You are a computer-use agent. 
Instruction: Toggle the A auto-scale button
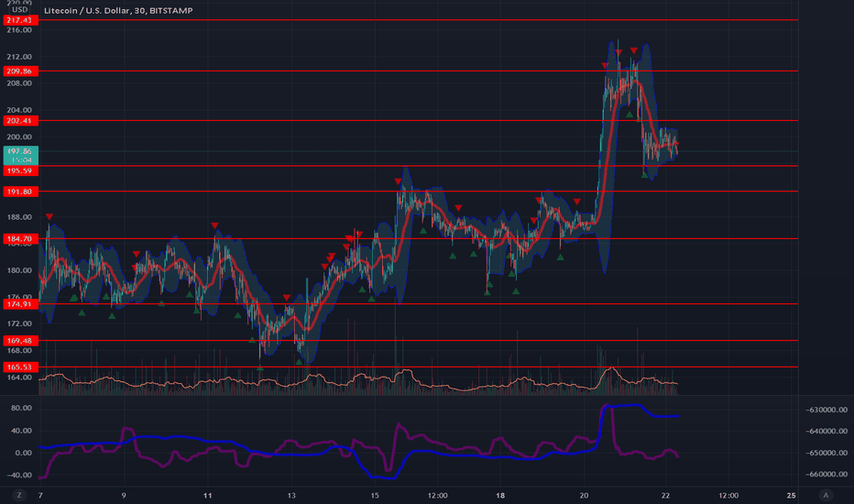point(826,495)
